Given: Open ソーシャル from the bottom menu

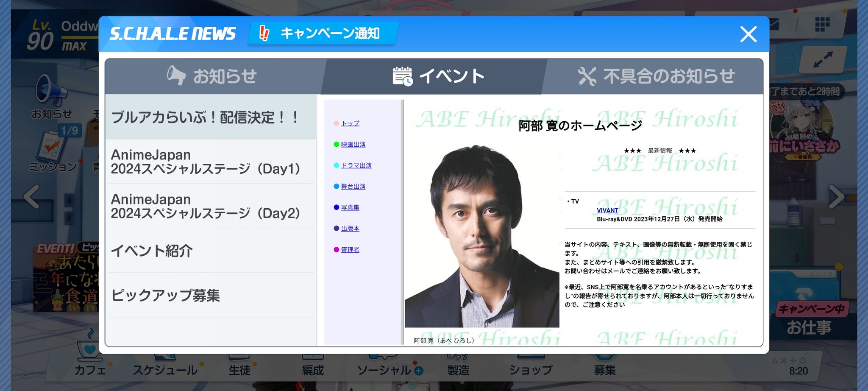Looking at the screenshot, I should point(384,370).
